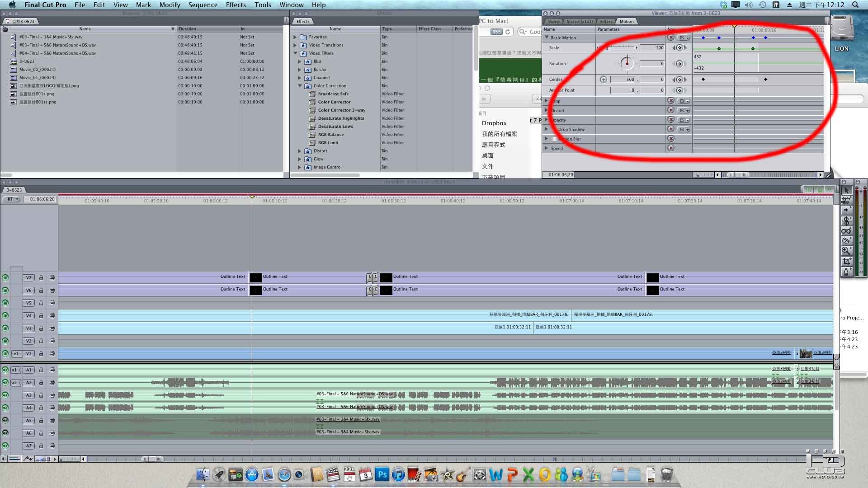
Task: Open the Sequence menu
Action: point(203,5)
